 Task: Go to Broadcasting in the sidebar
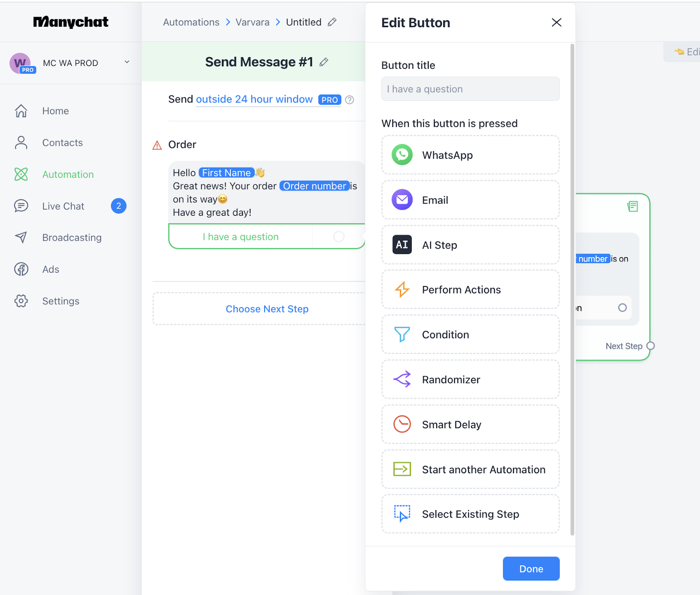pos(72,238)
